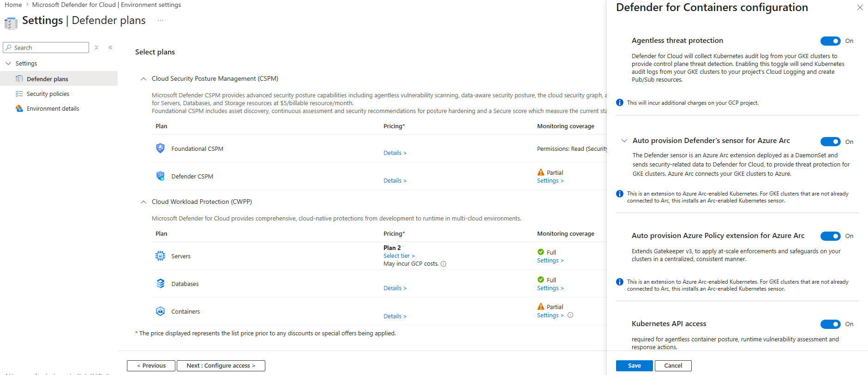Open Select tier link for Servers
Image resolution: width=868 pixels, height=375 pixels.
click(x=399, y=256)
